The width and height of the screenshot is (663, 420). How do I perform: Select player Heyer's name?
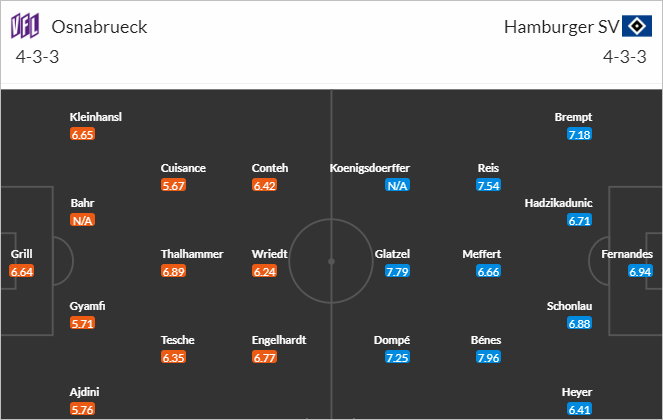[577, 392]
